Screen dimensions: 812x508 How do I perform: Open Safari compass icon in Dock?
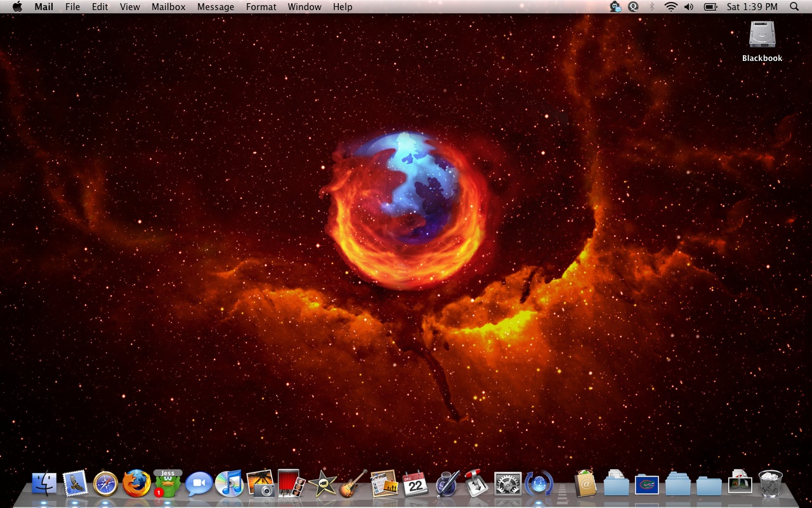[x=105, y=484]
